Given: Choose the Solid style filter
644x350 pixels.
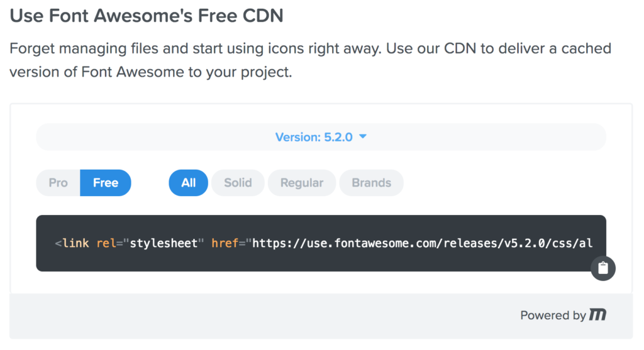Looking at the screenshot, I should pos(238,183).
